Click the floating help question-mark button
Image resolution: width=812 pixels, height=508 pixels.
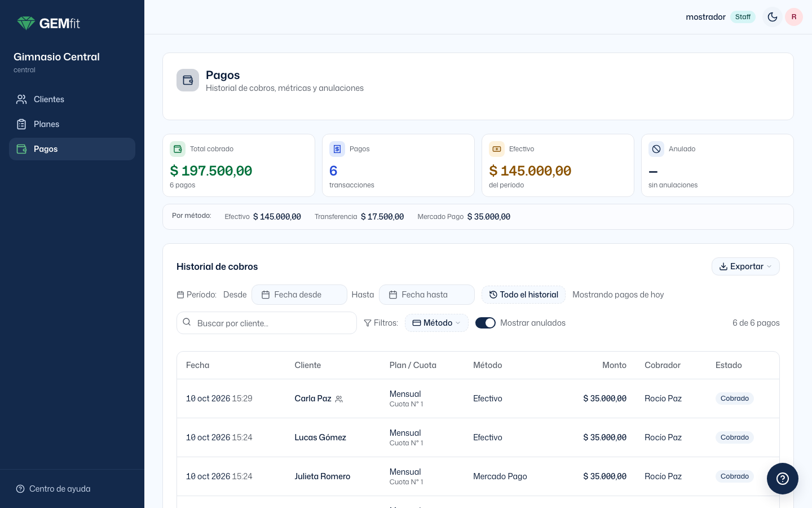click(x=783, y=479)
